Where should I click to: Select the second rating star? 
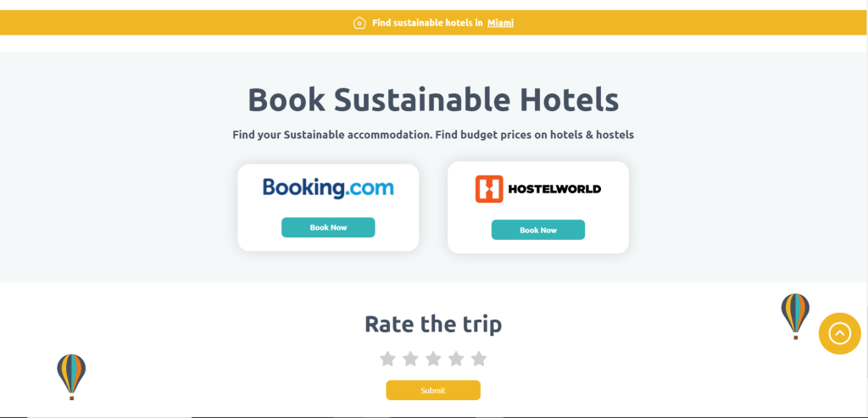coord(410,359)
